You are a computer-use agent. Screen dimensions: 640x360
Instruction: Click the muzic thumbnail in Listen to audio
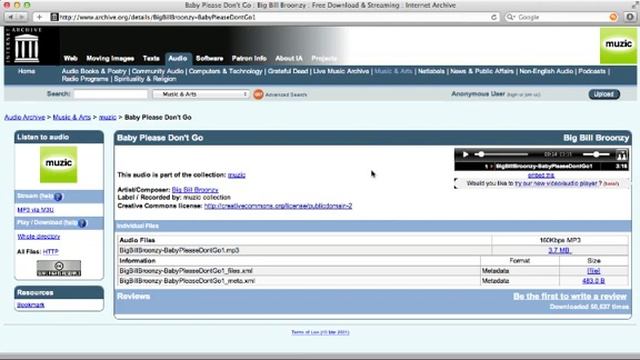[58, 164]
